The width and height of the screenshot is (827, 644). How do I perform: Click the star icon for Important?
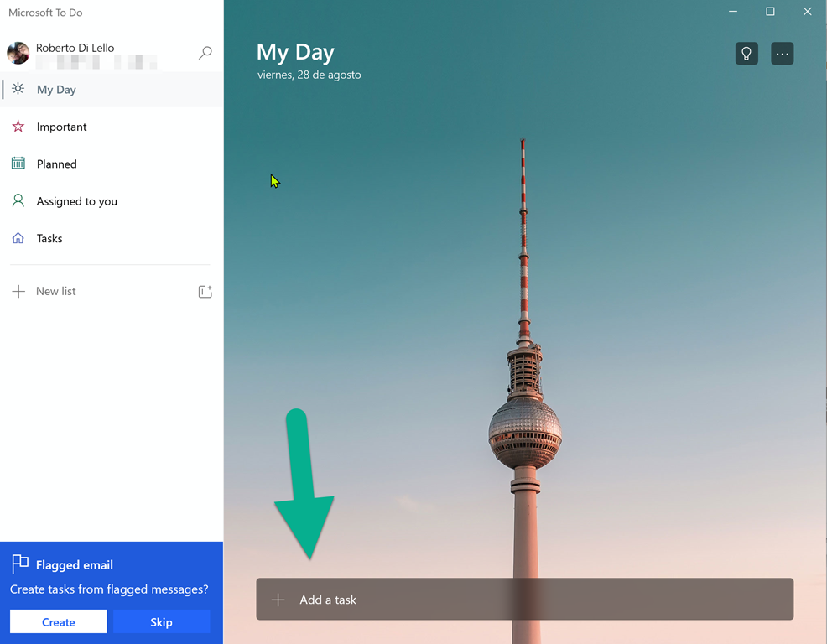(18, 127)
